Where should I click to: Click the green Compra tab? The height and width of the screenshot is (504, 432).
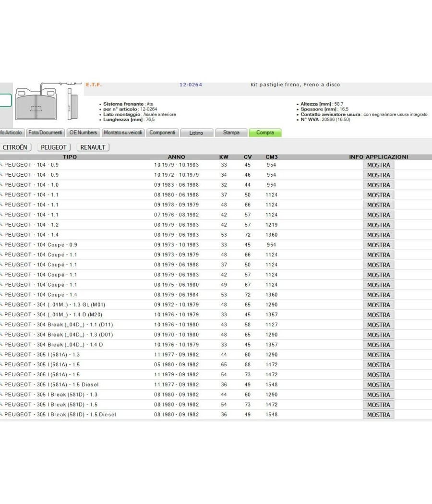pyautogui.click(x=265, y=132)
